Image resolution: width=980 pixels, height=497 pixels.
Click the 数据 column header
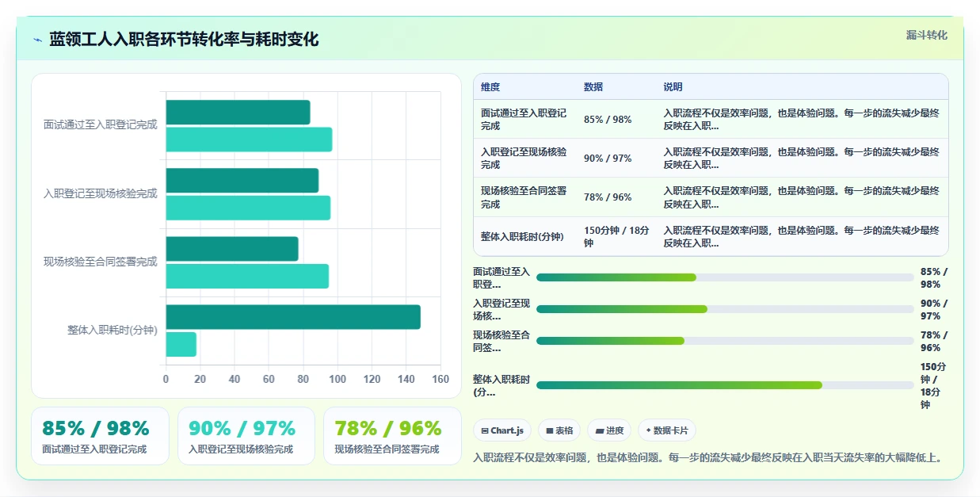[593, 87]
